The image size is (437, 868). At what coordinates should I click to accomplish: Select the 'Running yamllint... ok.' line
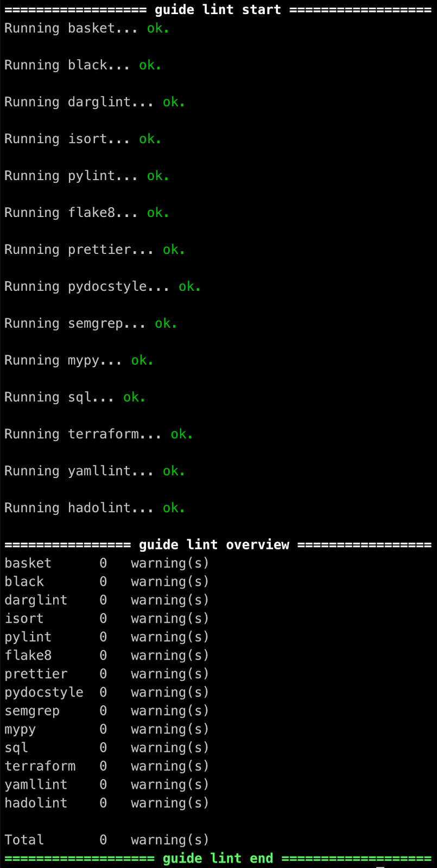94,471
